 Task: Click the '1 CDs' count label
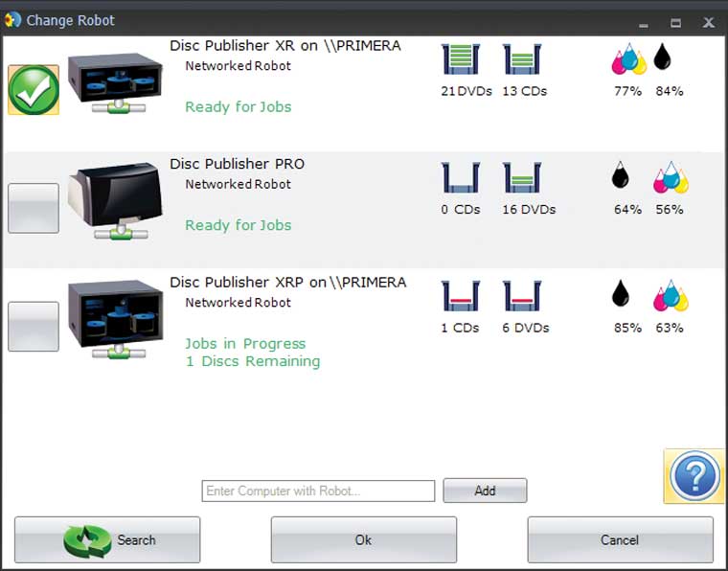click(x=460, y=328)
